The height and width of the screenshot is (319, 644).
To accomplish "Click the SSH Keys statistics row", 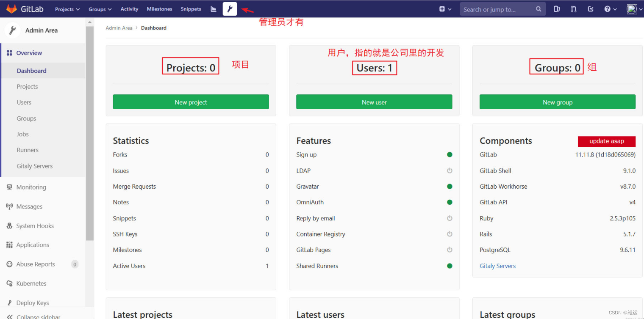I will coord(191,234).
